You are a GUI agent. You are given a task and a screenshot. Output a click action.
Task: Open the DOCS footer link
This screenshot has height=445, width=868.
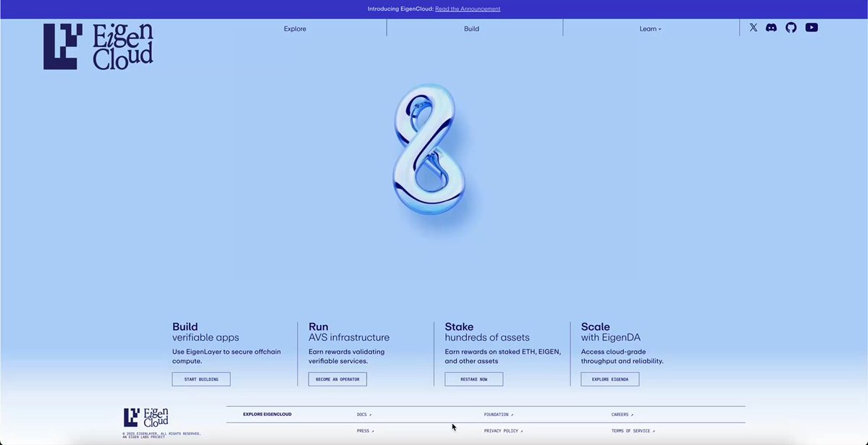[x=363, y=415]
